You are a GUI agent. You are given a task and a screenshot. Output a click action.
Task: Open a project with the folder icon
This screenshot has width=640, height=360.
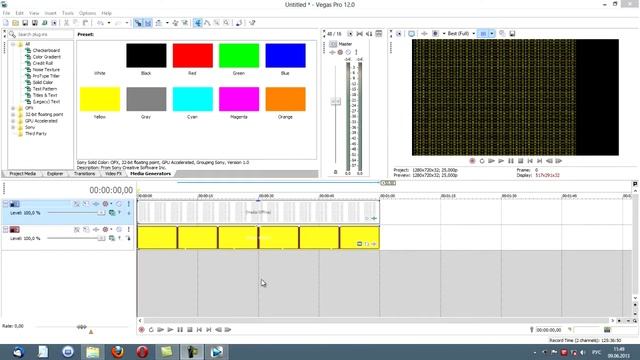click(16, 23)
